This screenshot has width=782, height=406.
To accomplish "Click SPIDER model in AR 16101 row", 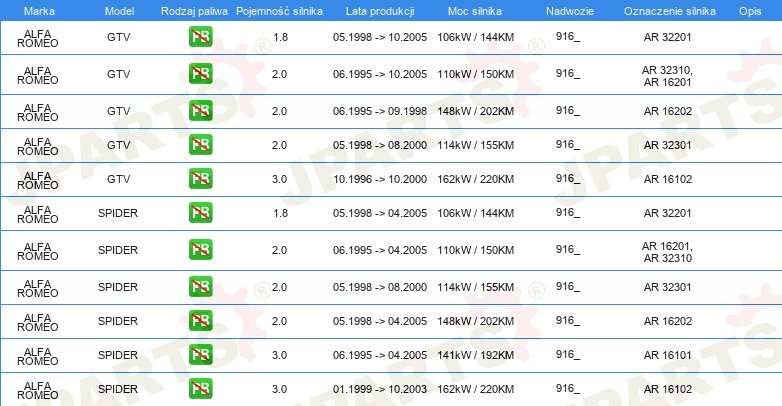I will (118, 355).
